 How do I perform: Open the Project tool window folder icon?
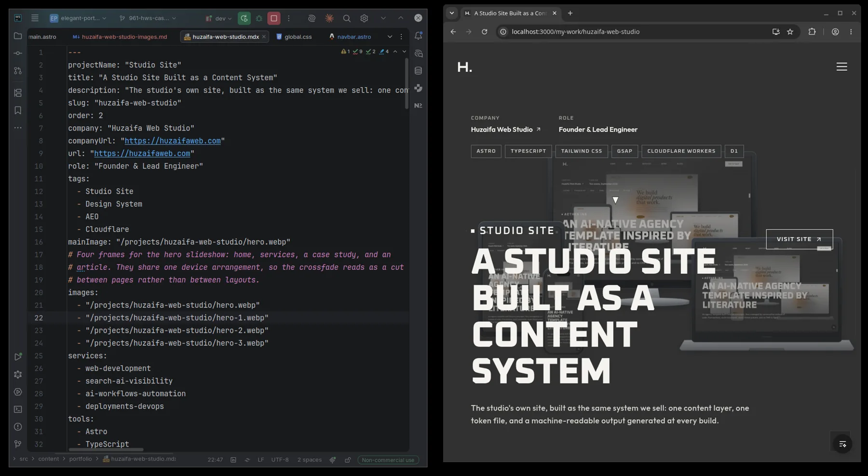click(x=18, y=36)
